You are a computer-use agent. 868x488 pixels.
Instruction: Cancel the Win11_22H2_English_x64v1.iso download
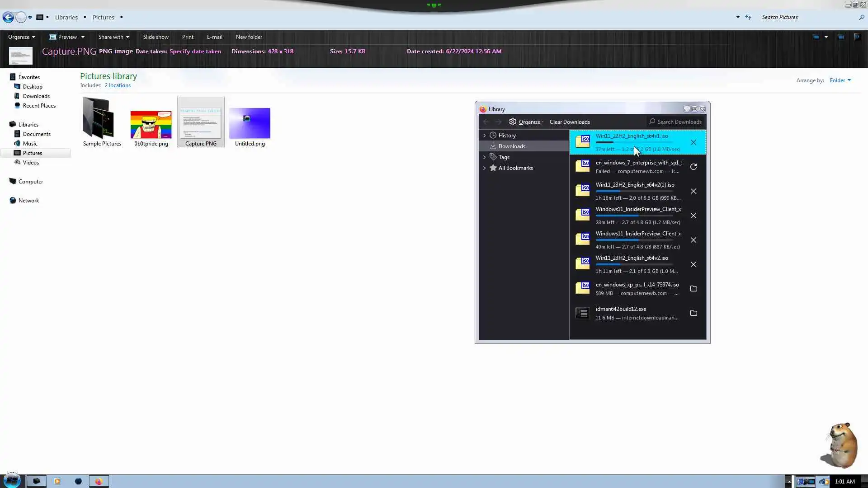(x=693, y=142)
